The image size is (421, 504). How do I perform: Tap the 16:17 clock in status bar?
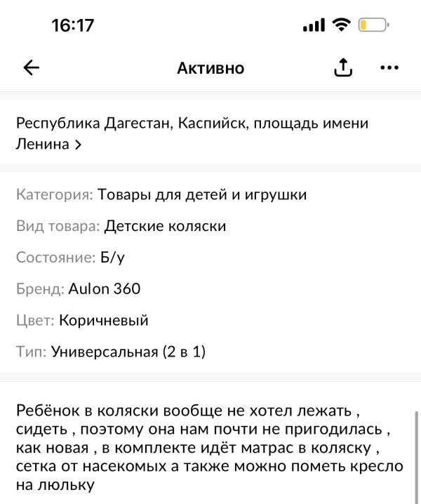coord(73,26)
